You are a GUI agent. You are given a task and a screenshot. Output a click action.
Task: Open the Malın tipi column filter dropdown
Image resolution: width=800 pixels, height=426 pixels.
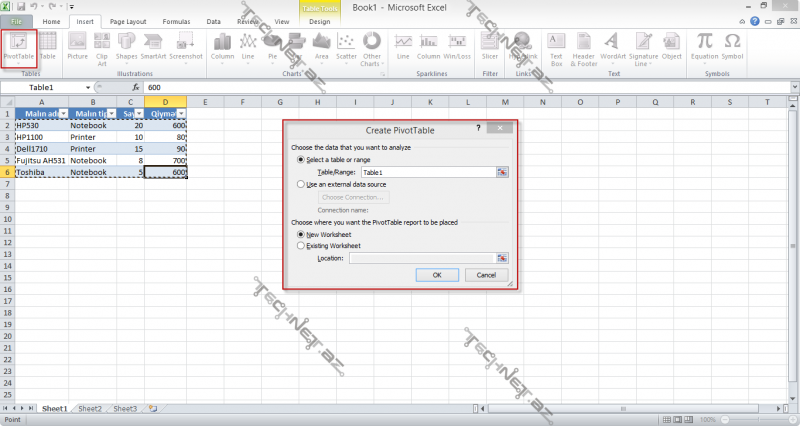point(111,113)
